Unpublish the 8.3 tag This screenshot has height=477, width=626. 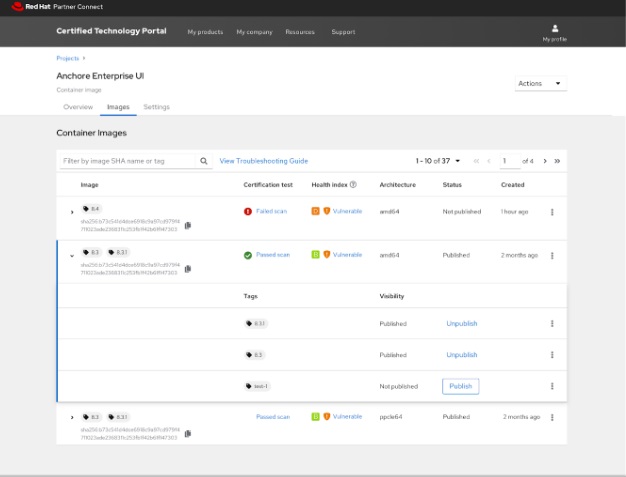[462, 354]
